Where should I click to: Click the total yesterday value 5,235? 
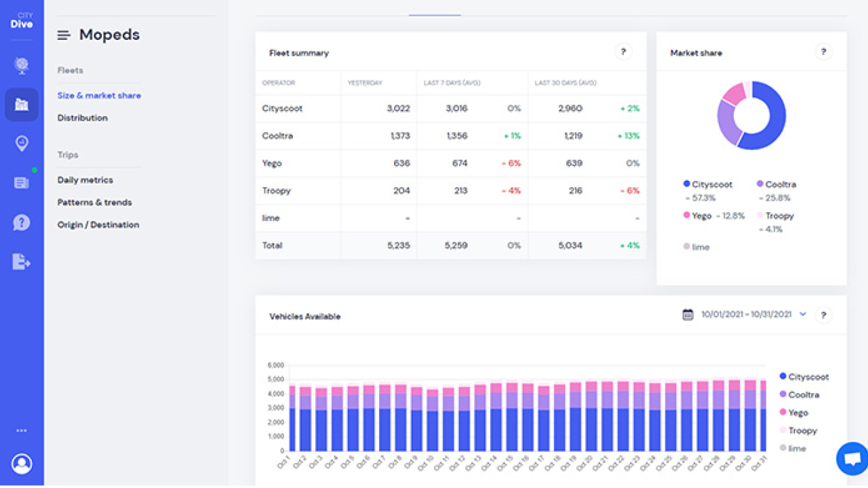click(398, 245)
